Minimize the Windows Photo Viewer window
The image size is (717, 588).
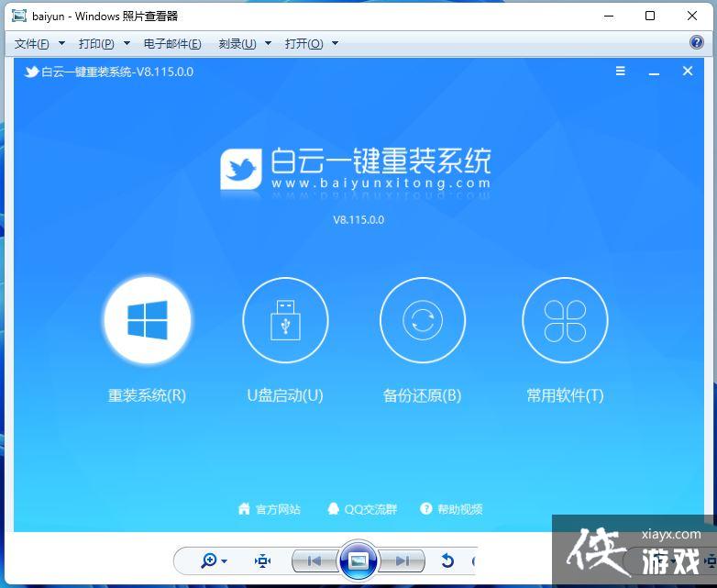coord(609,16)
